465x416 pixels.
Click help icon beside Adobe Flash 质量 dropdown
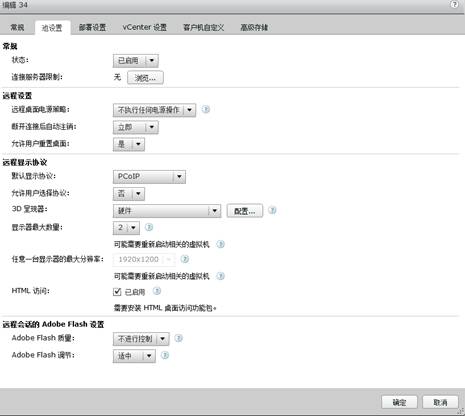click(x=179, y=338)
